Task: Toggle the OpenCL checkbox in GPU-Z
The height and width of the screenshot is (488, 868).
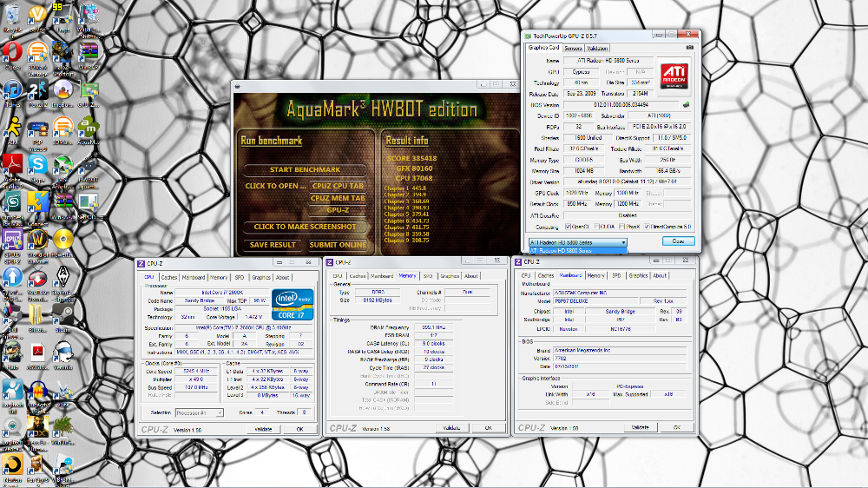Action: (x=568, y=227)
